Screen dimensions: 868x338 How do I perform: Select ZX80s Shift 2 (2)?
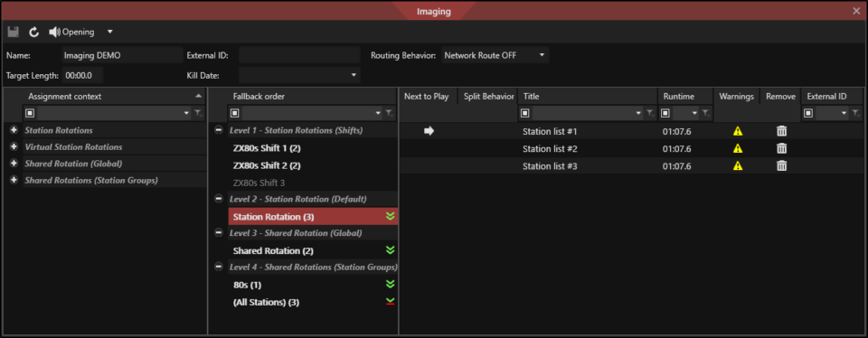coord(267,165)
